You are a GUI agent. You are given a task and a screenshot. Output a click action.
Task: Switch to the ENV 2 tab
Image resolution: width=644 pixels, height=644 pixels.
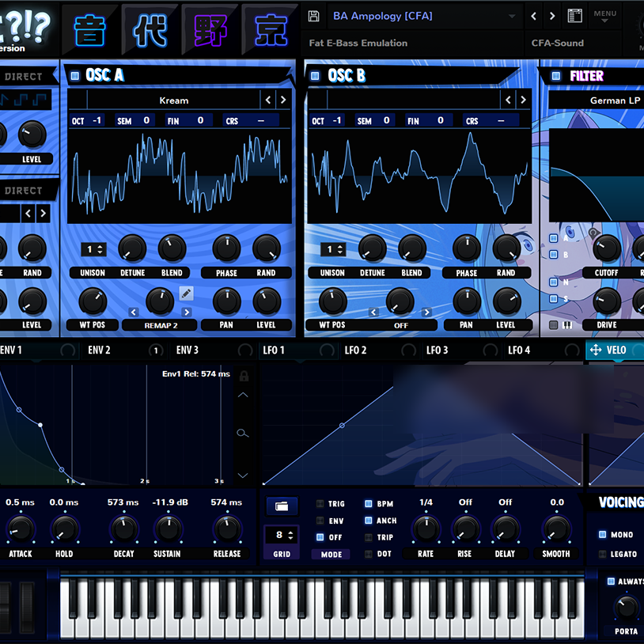point(100,350)
